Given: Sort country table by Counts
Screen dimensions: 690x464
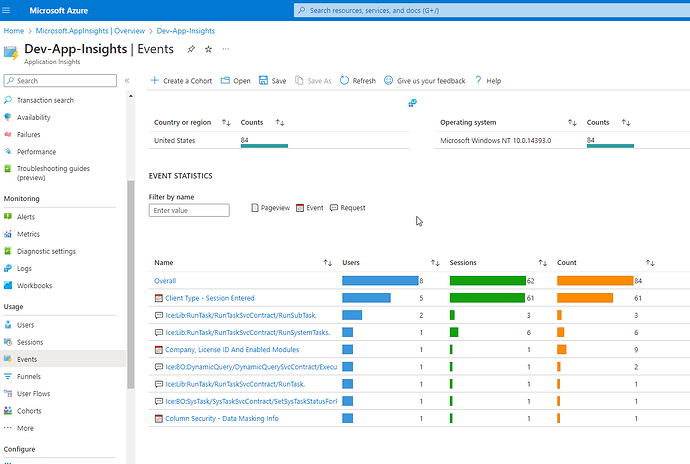Looking at the screenshot, I should [x=280, y=122].
